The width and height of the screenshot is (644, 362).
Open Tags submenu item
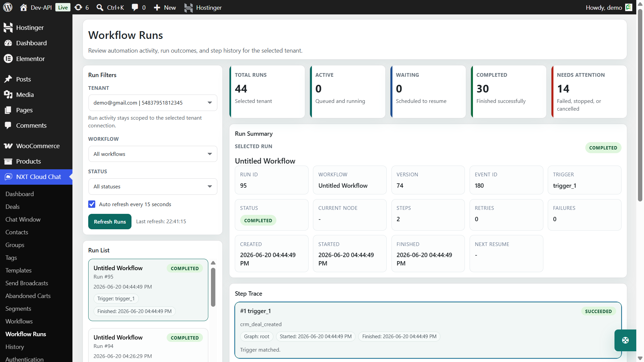coord(11,258)
